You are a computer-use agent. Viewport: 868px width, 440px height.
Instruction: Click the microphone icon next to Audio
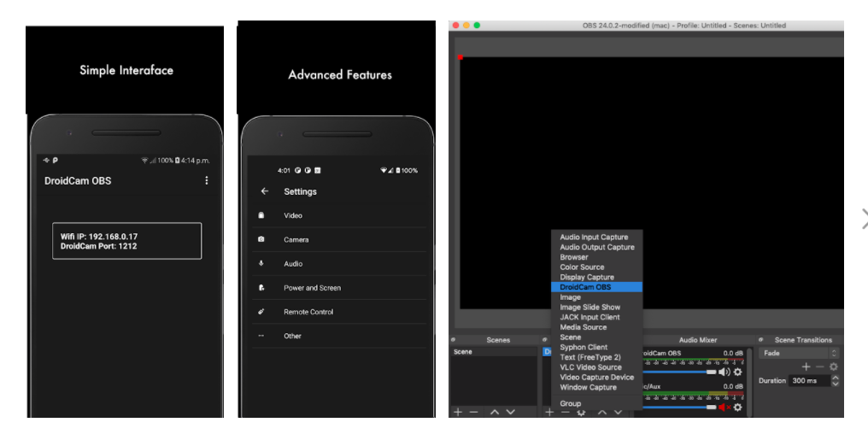click(x=261, y=264)
